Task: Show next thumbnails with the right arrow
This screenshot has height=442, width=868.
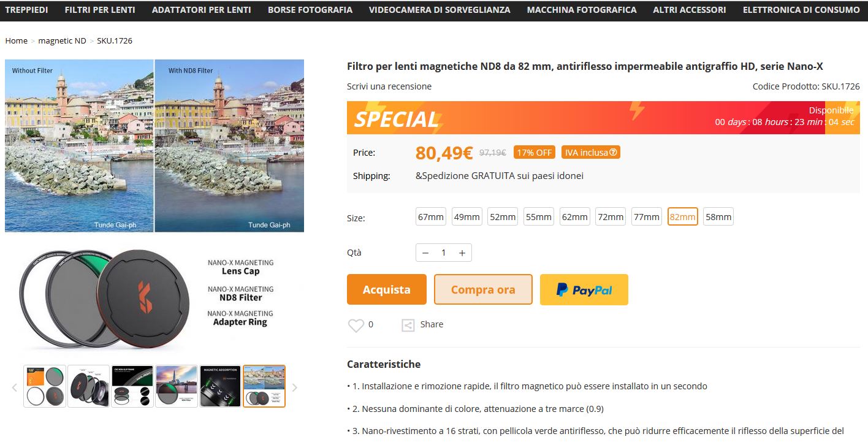Action: (x=294, y=387)
